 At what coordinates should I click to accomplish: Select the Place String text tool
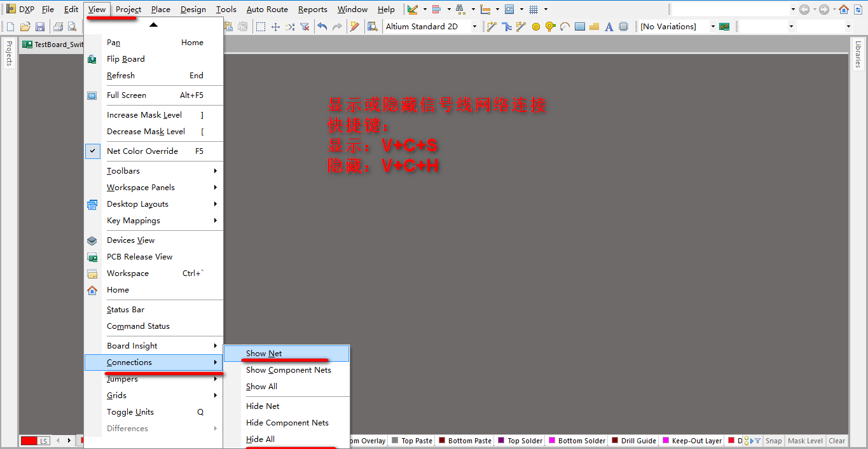tap(609, 27)
